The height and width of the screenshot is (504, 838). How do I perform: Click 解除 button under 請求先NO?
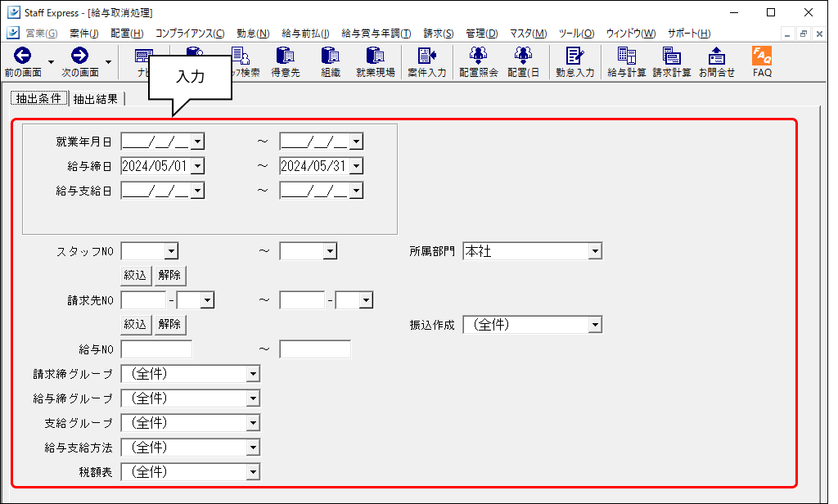coord(170,325)
